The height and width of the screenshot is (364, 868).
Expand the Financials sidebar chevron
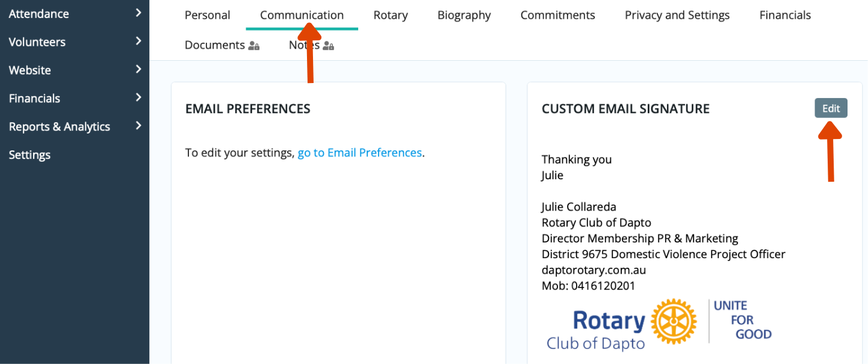[x=138, y=97]
